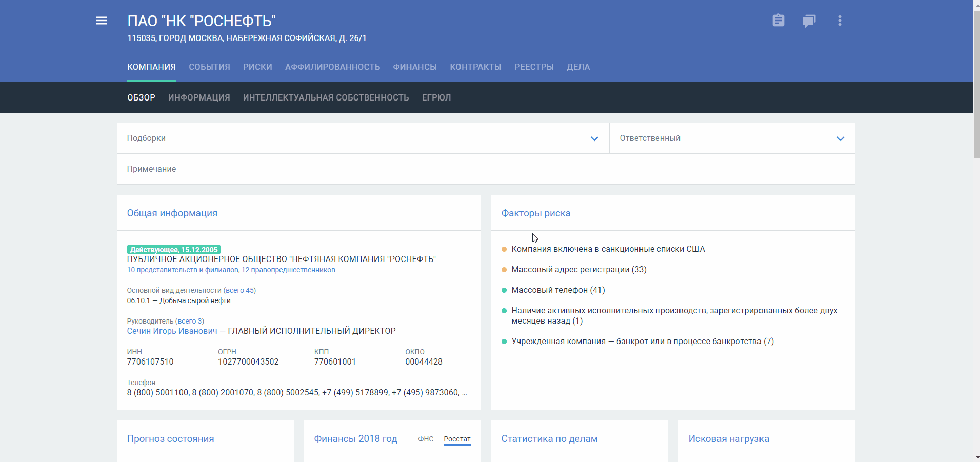Click the company address text in header
The image size is (980, 462).
point(247,38)
